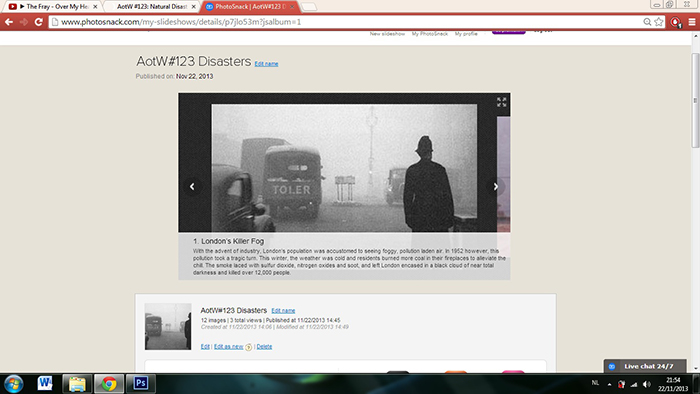The height and width of the screenshot is (394, 700).
Task: Open the Live chat 24/7 widget
Action: pyautogui.click(x=645, y=366)
